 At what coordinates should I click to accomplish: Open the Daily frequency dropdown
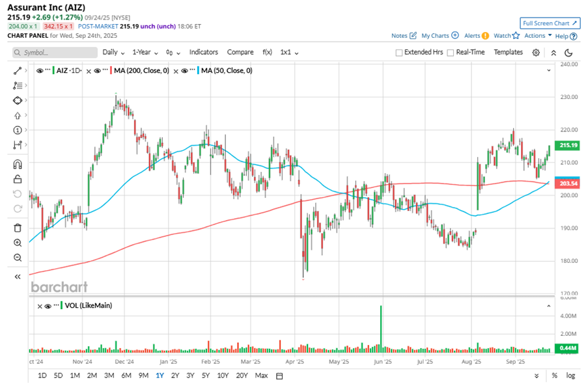pyautogui.click(x=113, y=53)
